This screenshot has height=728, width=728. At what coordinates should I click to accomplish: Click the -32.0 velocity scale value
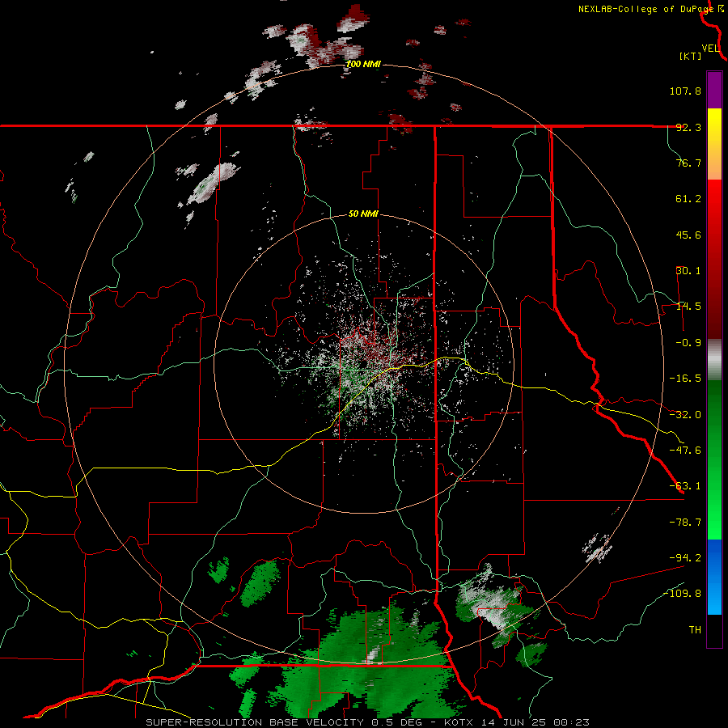click(685, 415)
